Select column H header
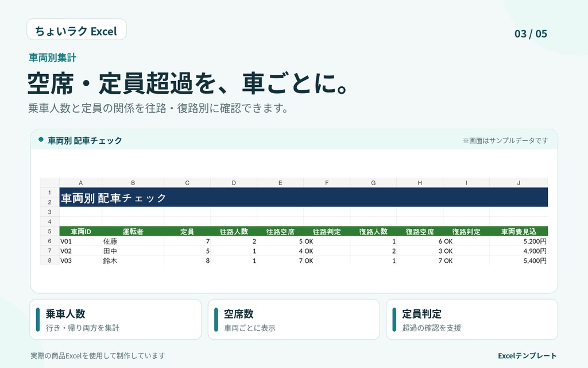The height and width of the screenshot is (368, 588). (420, 183)
